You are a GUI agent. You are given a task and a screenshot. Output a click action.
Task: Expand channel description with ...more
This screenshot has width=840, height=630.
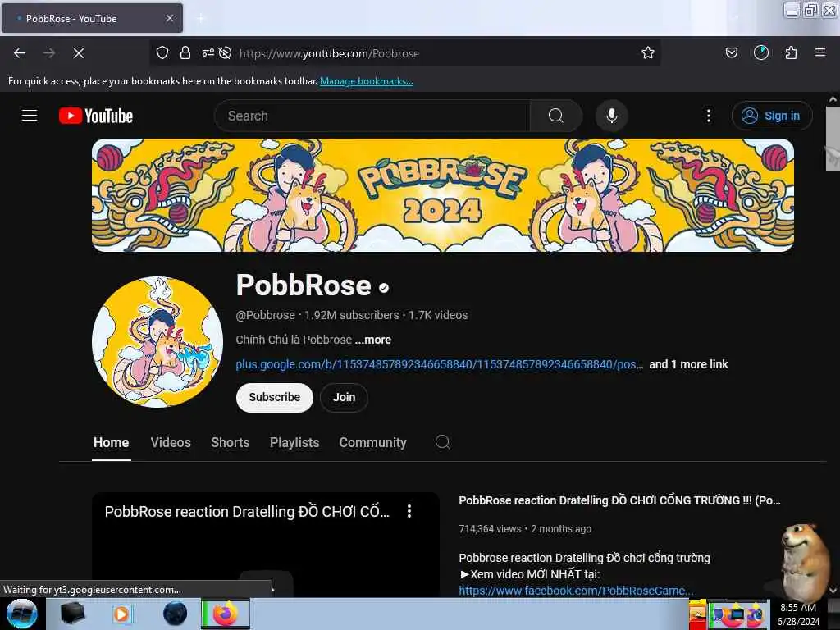(x=373, y=340)
